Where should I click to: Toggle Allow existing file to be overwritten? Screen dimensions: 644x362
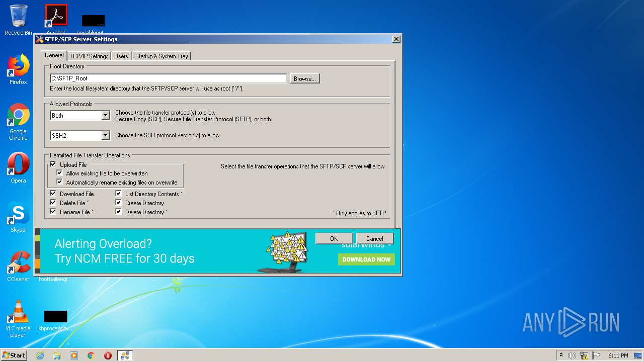click(59, 173)
